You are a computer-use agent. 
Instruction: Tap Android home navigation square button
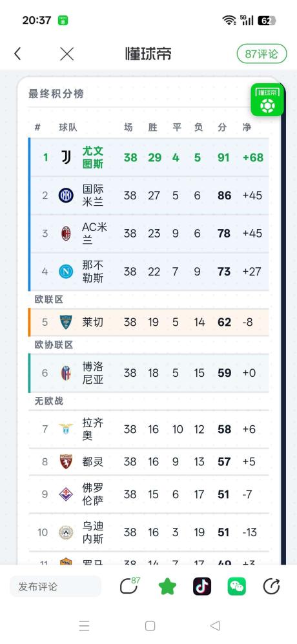point(150,625)
